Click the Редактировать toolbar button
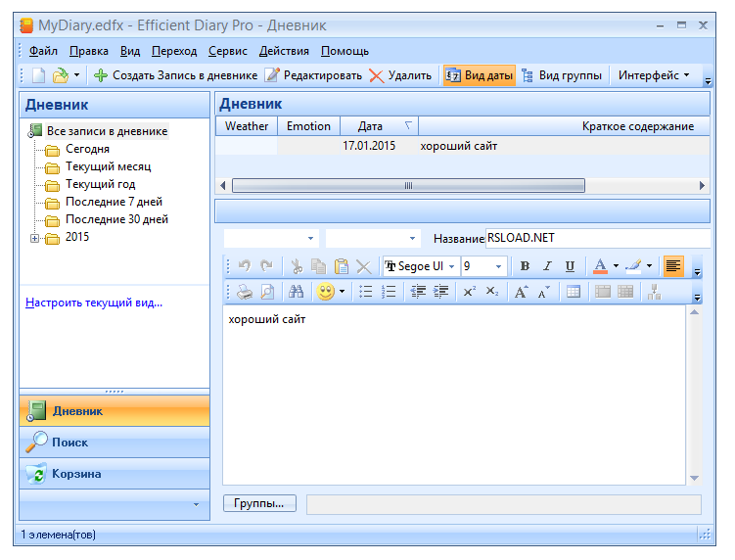 (313, 75)
